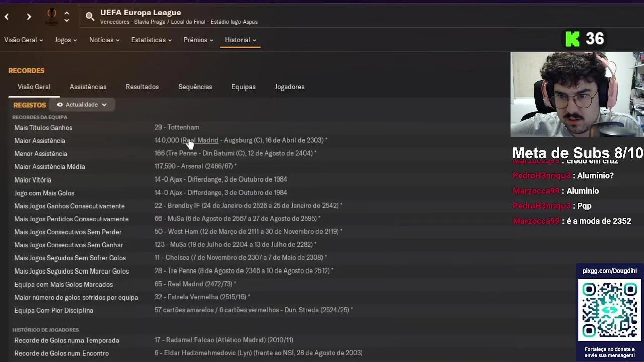644x362 pixels.
Task: Click the eye icon beside Actualidade
Action: (60, 105)
